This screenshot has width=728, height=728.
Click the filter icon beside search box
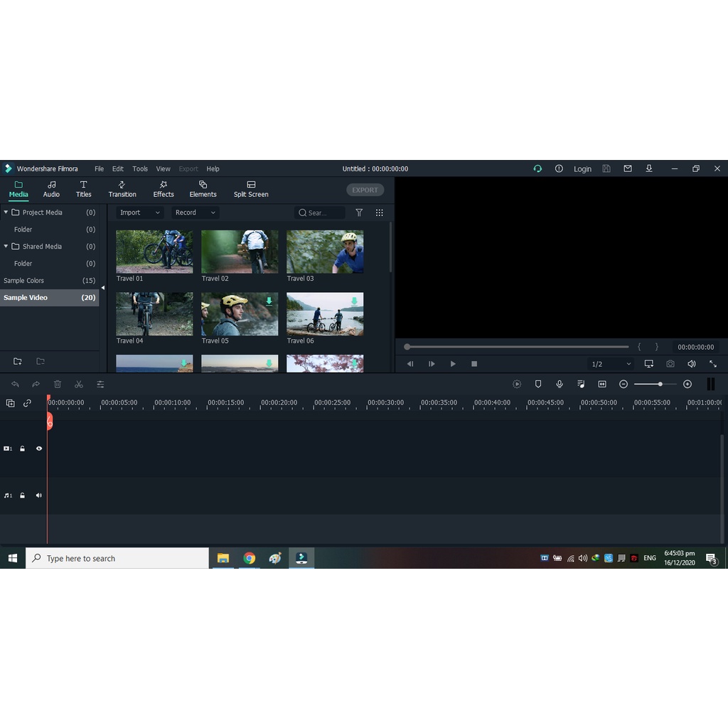pos(359,213)
